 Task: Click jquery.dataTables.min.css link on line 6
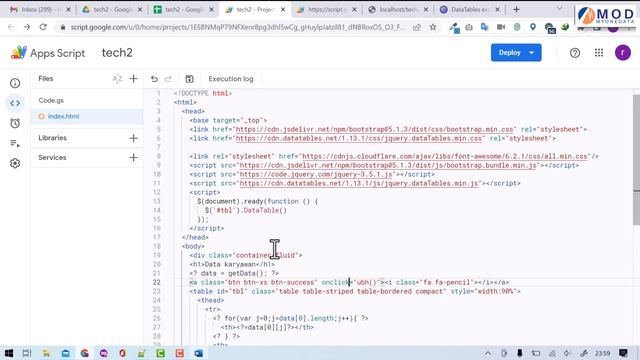(359, 138)
